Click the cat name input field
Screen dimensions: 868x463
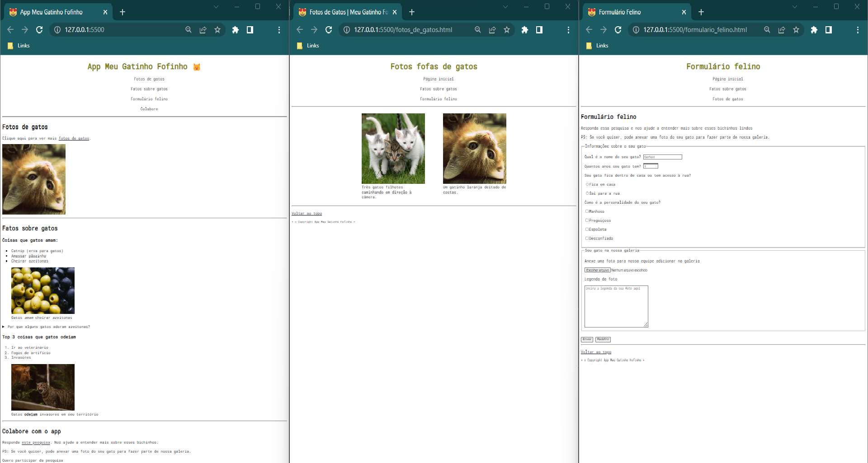coord(663,157)
